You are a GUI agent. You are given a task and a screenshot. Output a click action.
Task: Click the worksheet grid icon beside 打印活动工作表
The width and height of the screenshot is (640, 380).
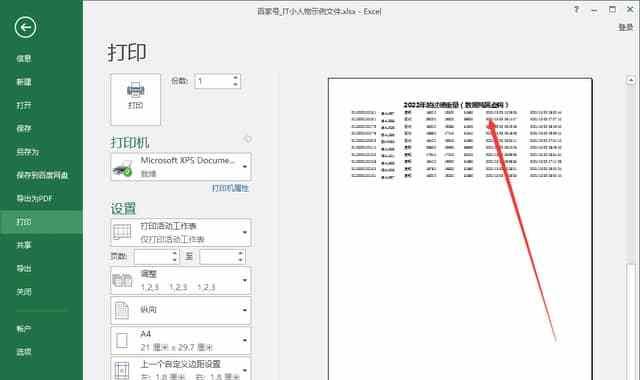(122, 232)
